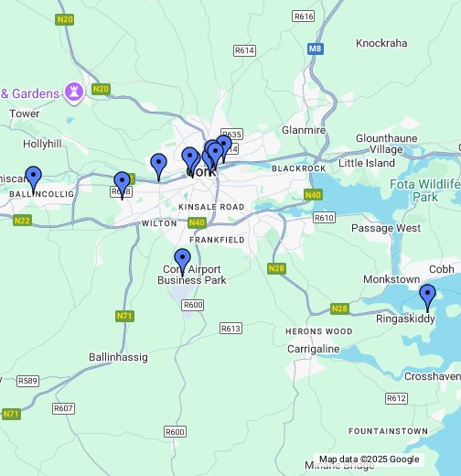Screen dimensions: 461x476
Task: Click the Knockraha place label
Action: (x=381, y=43)
